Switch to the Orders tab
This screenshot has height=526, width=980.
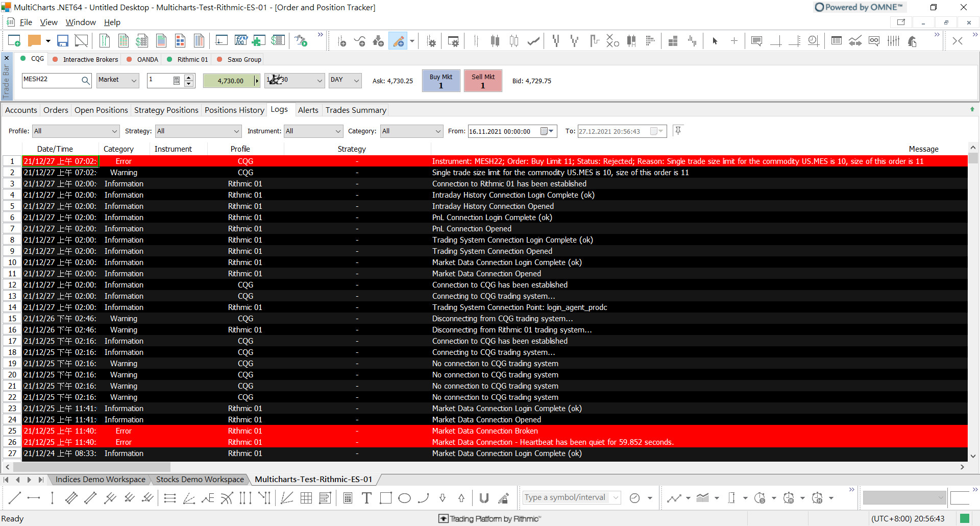[56, 110]
